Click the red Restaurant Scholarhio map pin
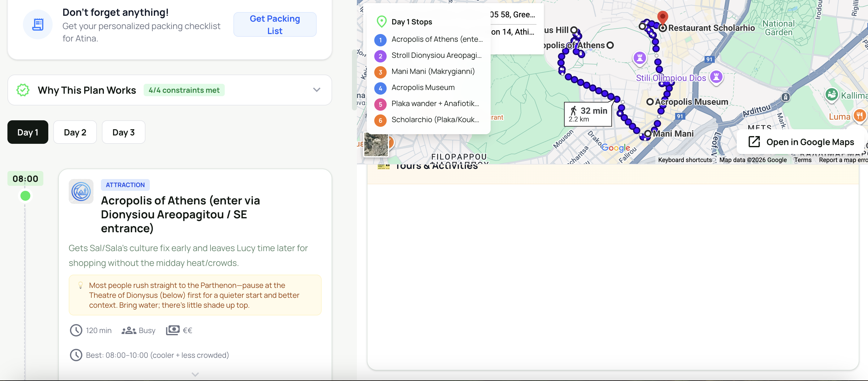This screenshot has width=868, height=381. click(662, 17)
